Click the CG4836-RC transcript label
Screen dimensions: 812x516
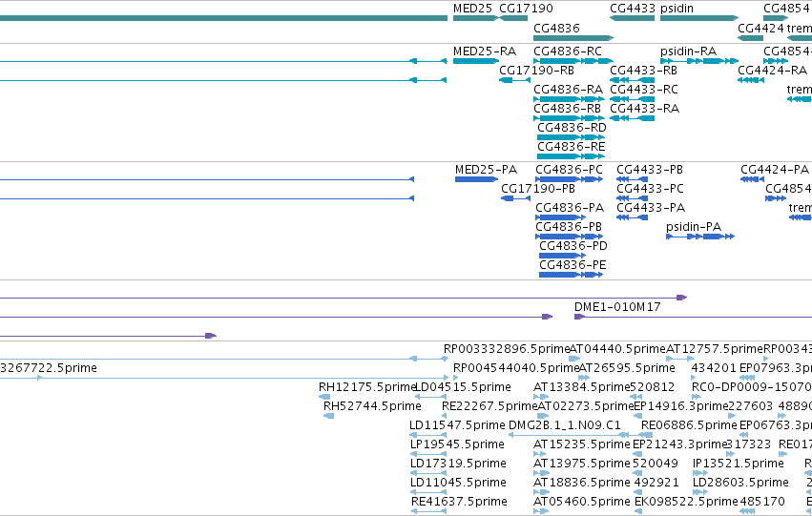tap(568, 52)
